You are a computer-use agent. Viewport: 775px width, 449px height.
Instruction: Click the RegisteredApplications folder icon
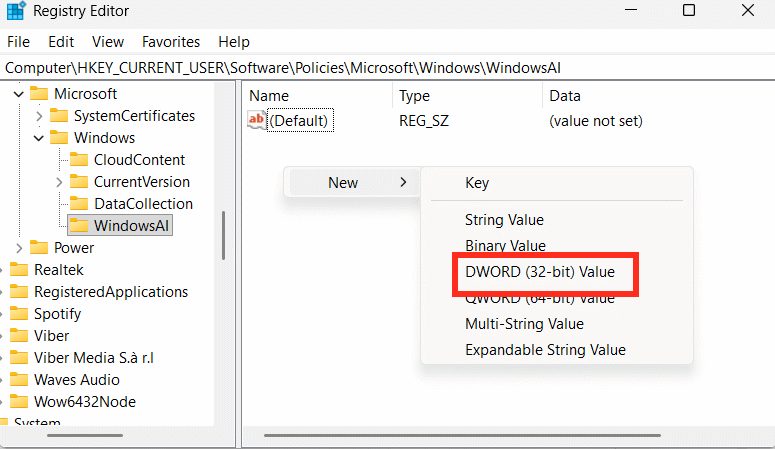coord(19,291)
